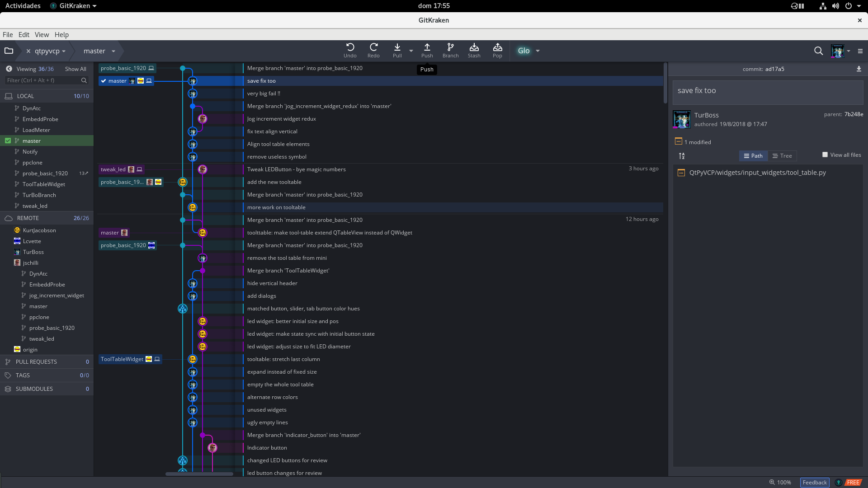Expand the TAGS section

coord(47,375)
